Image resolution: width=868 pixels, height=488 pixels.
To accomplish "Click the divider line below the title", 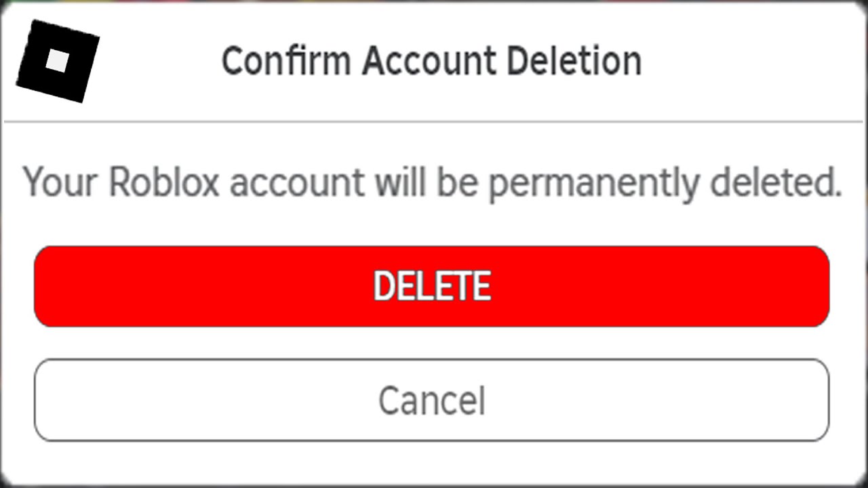I will (x=434, y=123).
